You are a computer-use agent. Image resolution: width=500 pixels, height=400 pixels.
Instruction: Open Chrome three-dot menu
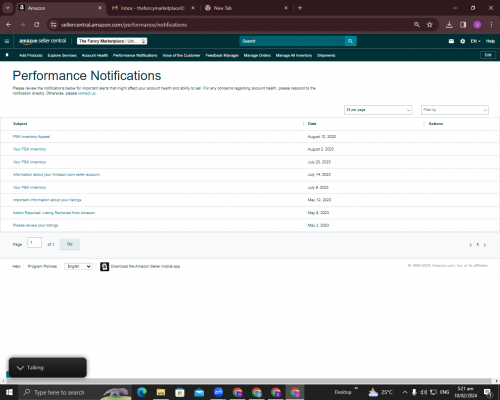click(x=491, y=25)
